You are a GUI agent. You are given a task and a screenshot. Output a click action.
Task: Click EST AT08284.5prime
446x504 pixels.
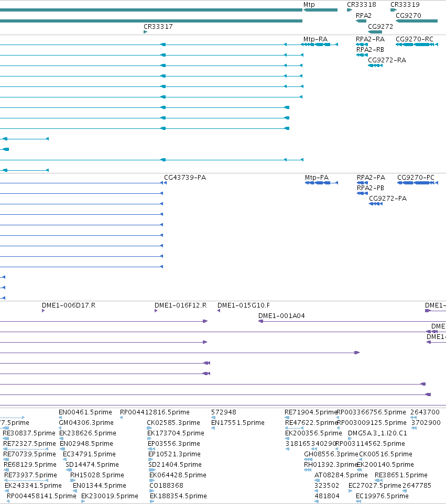pyautogui.click(x=341, y=475)
